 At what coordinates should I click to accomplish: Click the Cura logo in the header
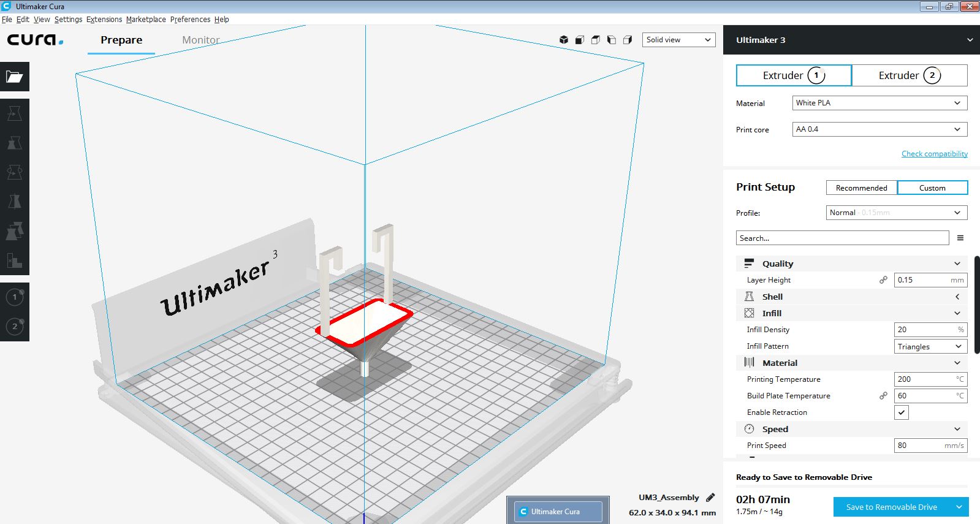pyautogui.click(x=35, y=40)
